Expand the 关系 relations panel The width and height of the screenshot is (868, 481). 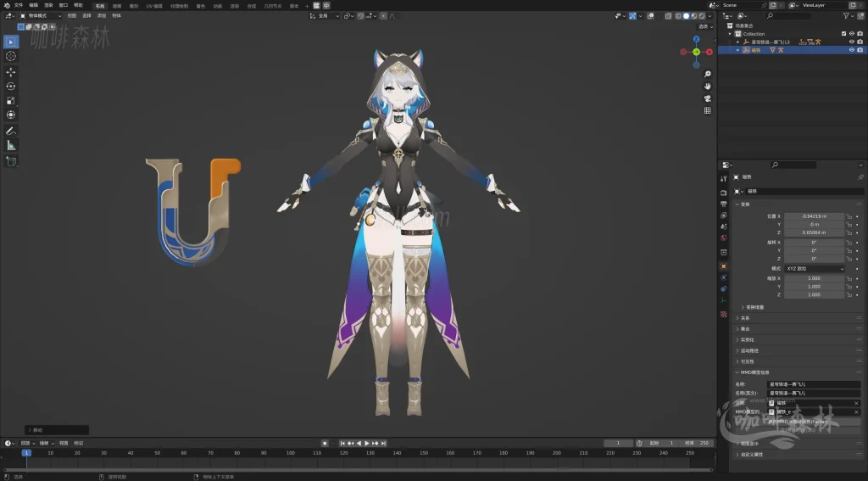[x=745, y=318]
